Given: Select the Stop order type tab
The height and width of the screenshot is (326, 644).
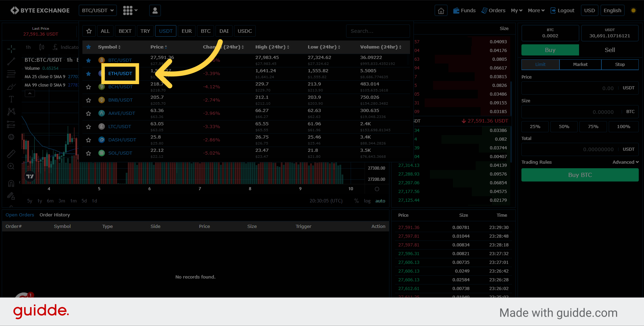Looking at the screenshot, I should click(x=620, y=65).
